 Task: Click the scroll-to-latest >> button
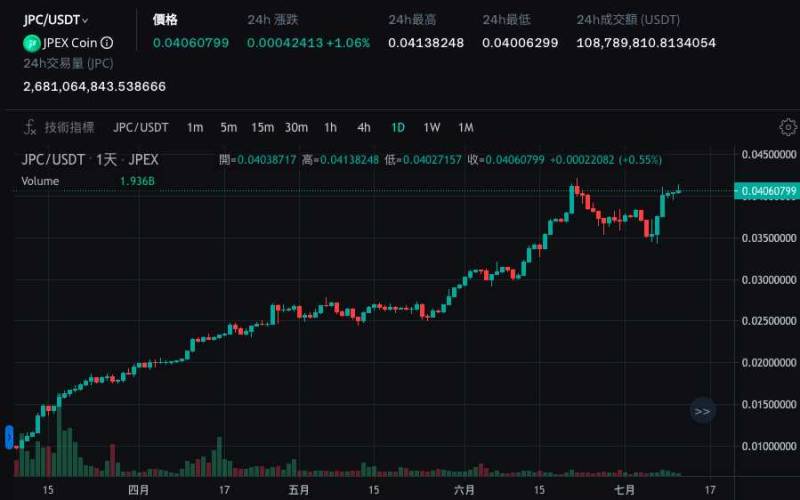click(x=703, y=411)
